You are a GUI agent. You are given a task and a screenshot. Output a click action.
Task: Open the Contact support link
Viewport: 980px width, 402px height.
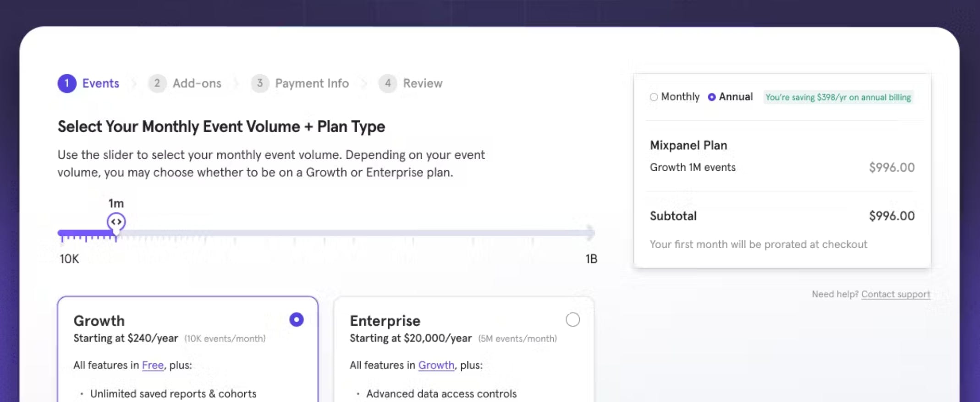point(896,294)
